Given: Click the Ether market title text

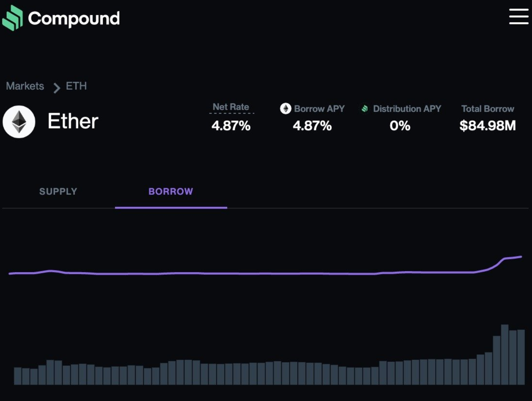Looking at the screenshot, I should 73,121.
